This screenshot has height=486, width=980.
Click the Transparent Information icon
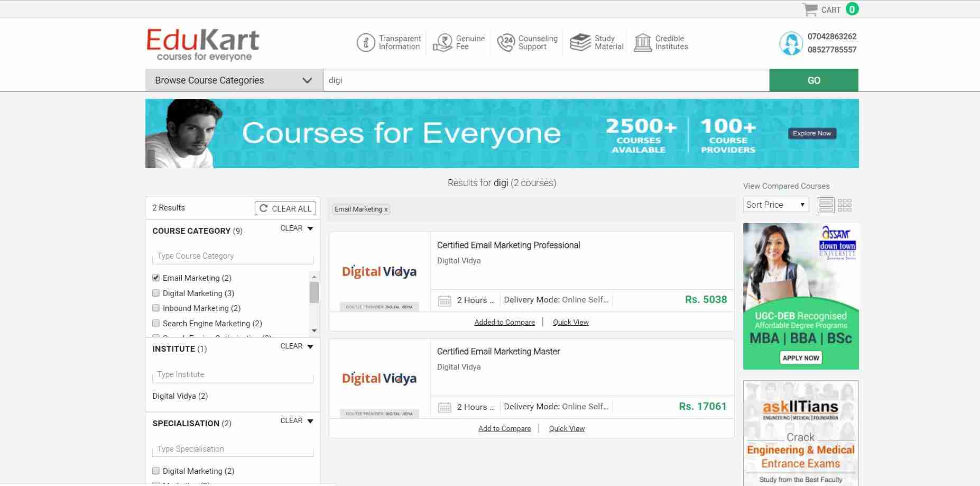[365, 42]
